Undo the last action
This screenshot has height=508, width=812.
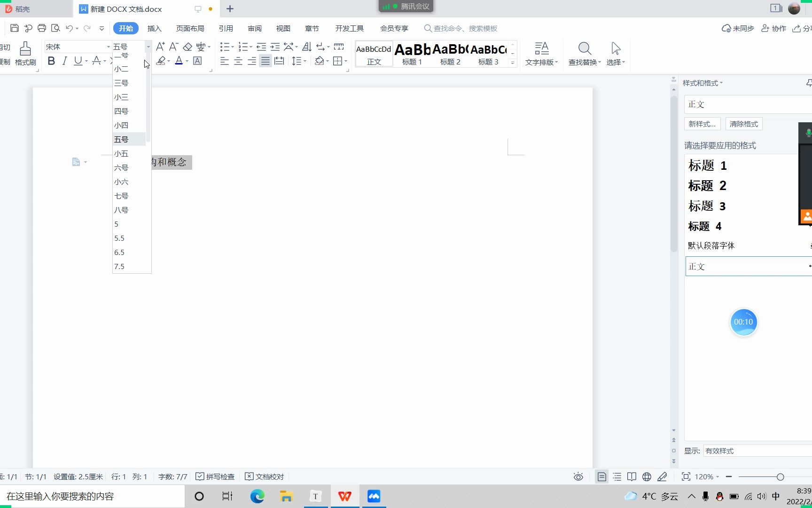pyautogui.click(x=70, y=28)
